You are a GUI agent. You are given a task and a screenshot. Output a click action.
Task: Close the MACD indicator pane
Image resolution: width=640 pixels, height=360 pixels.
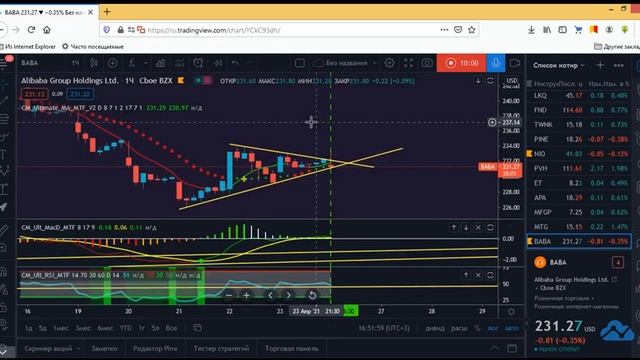coord(478,227)
